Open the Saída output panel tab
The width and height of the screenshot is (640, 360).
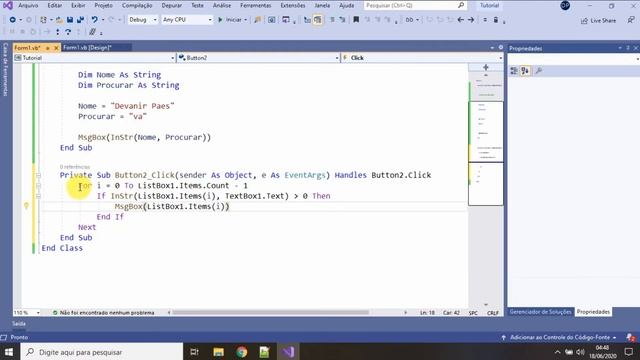19,324
